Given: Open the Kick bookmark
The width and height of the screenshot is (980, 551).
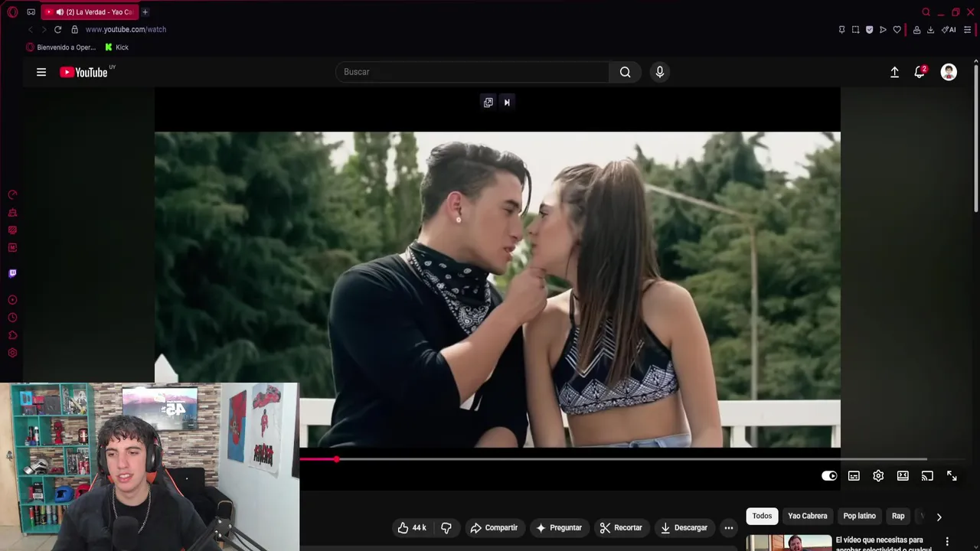Looking at the screenshot, I should pos(116,47).
